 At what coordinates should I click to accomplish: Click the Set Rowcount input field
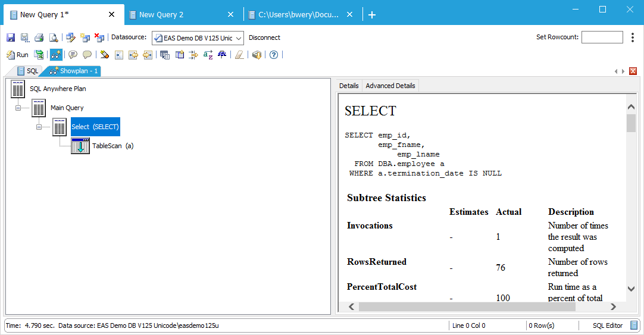click(x=602, y=37)
